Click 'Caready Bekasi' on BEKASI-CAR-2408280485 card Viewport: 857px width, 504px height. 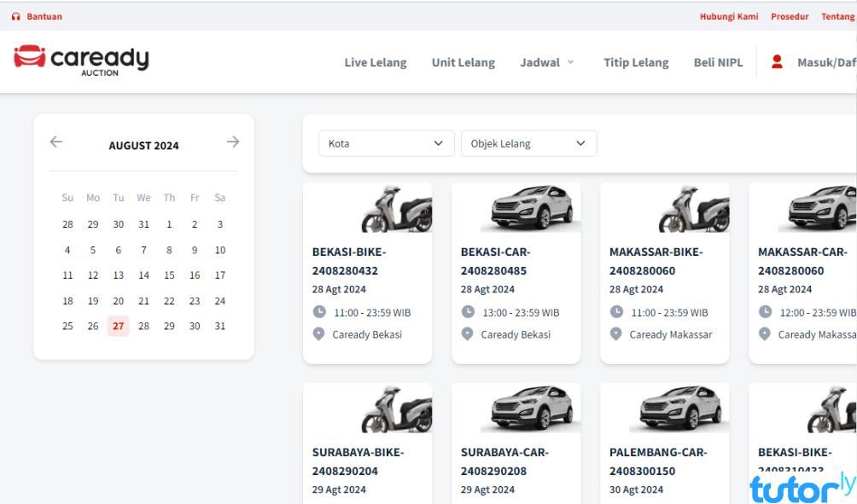pos(516,335)
